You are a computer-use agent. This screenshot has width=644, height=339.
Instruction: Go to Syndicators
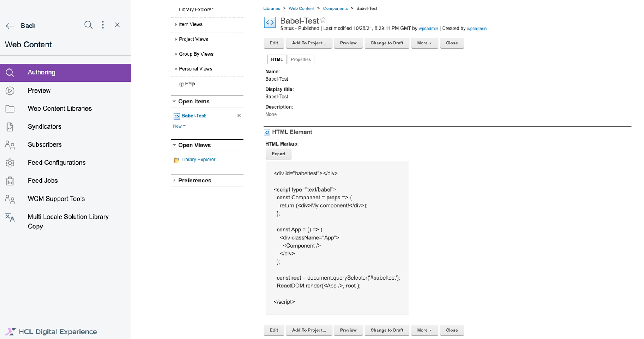44,127
